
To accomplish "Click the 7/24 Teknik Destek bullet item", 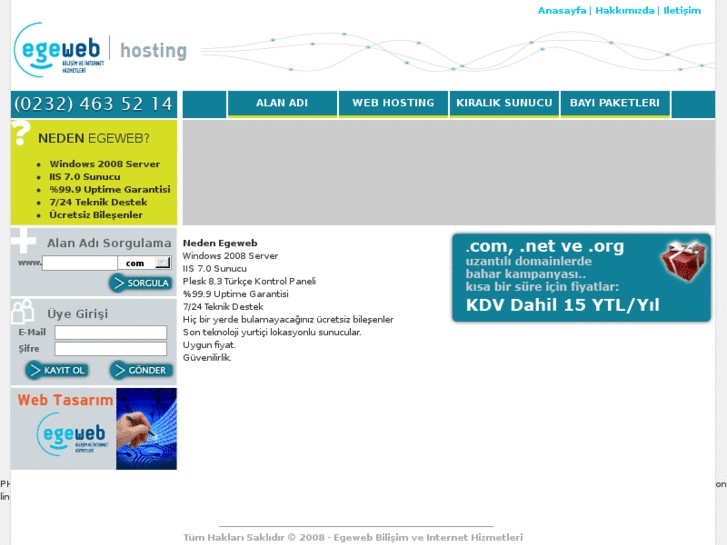I will (98, 202).
